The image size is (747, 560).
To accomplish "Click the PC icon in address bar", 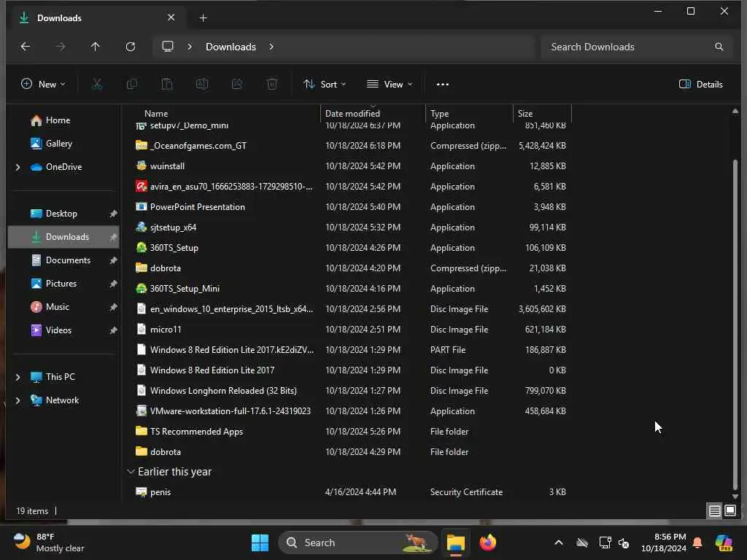I will (x=168, y=46).
